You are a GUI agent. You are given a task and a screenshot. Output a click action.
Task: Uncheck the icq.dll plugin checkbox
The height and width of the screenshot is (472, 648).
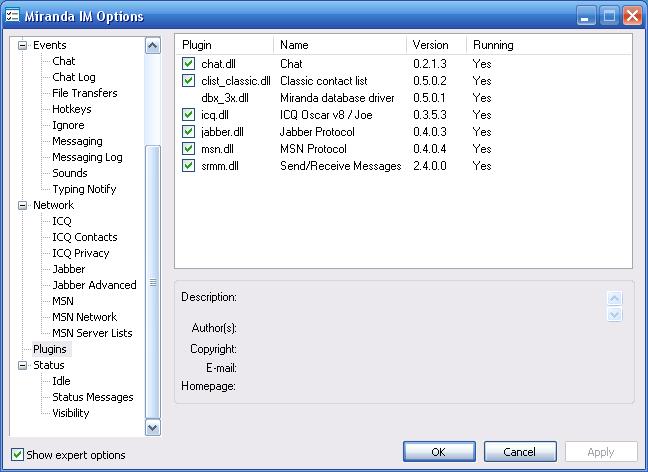(188, 114)
